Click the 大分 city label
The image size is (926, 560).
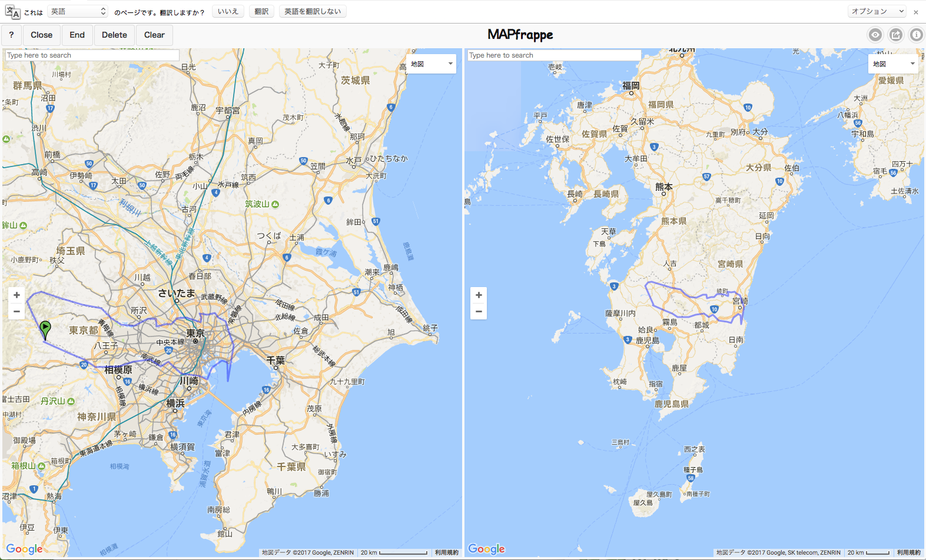(760, 132)
